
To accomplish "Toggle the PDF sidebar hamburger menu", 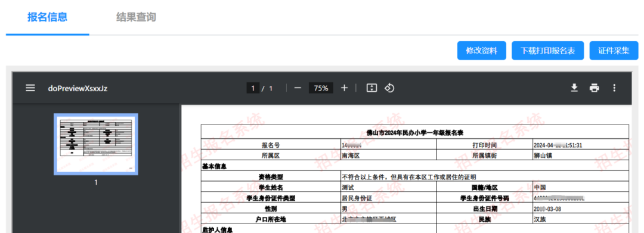I will coord(30,88).
